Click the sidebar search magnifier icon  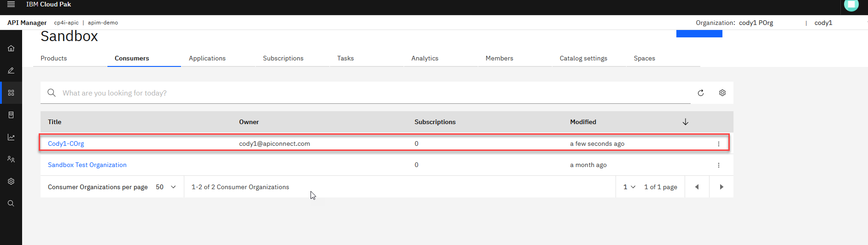point(11,203)
